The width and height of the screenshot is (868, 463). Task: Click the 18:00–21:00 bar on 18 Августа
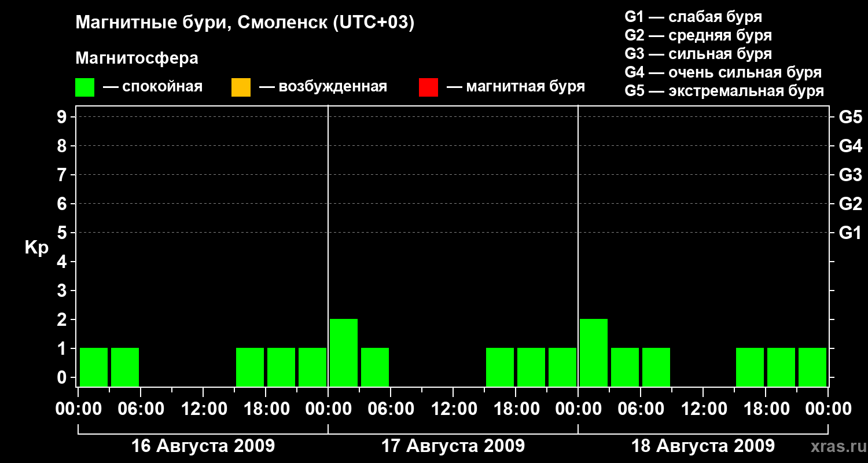point(781,367)
